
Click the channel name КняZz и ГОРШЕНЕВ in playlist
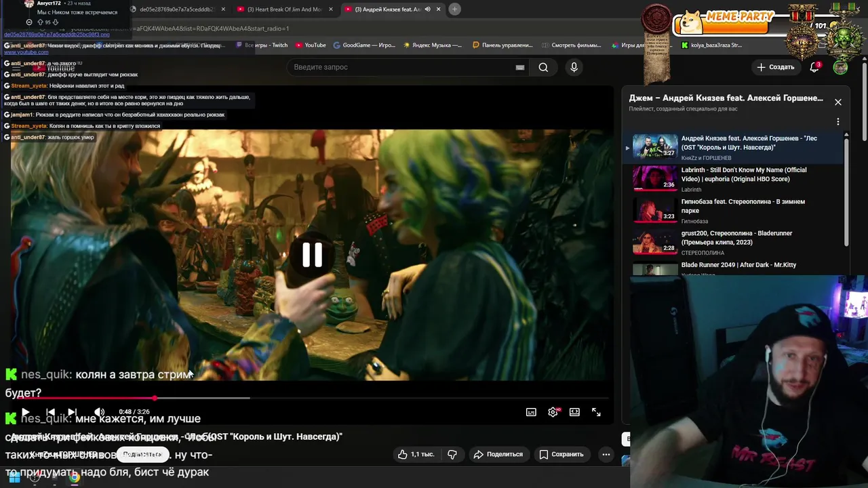point(706,158)
